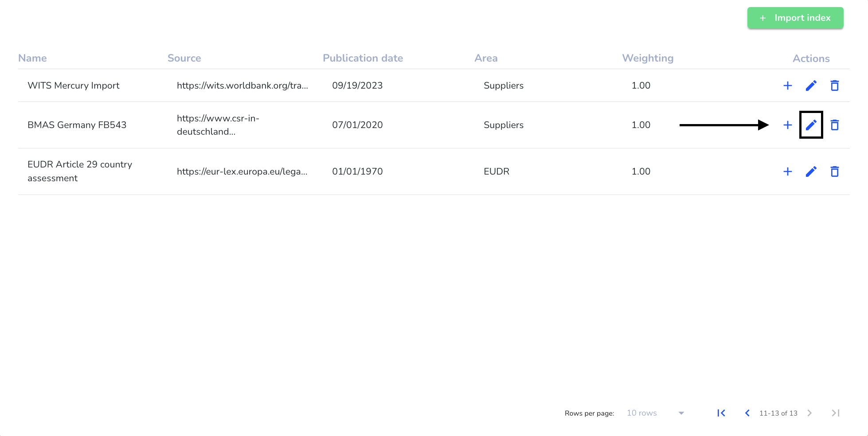
Task: Click the plus icon for WITS Mercury Import
Action: point(787,86)
